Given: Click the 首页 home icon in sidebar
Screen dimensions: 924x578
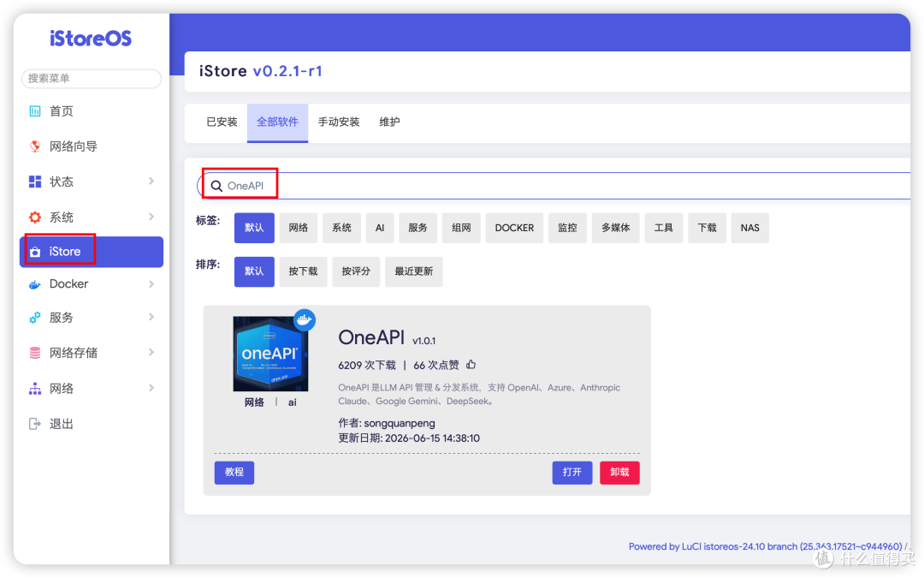Looking at the screenshot, I should click(35, 110).
